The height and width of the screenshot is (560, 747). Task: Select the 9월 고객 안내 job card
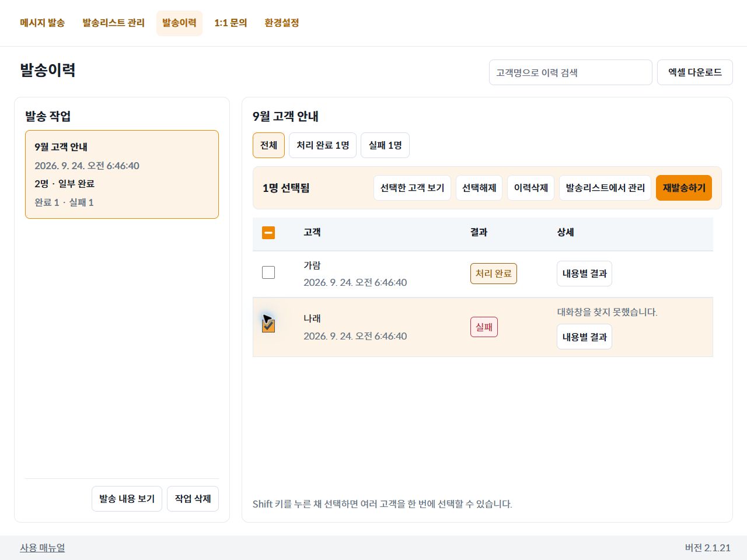(x=122, y=174)
